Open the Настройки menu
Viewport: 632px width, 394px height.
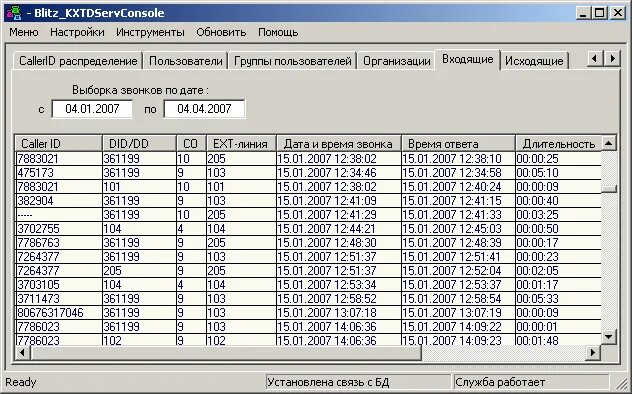[77, 32]
